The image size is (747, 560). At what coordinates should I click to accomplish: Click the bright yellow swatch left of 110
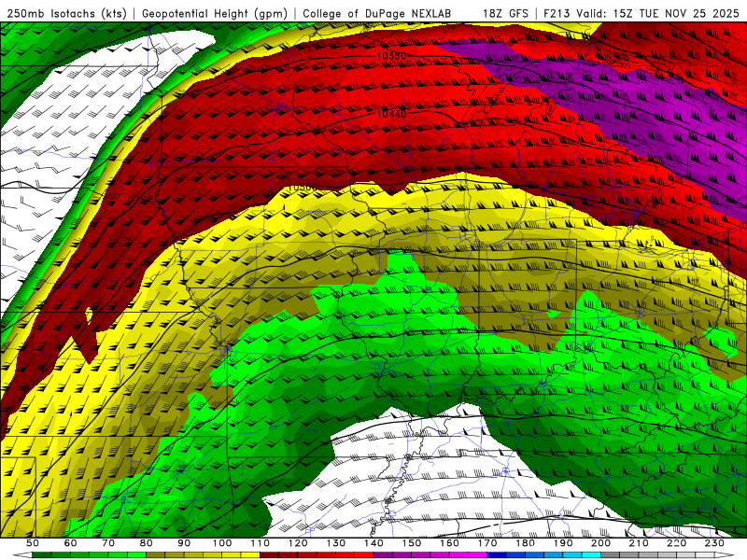[250, 555]
